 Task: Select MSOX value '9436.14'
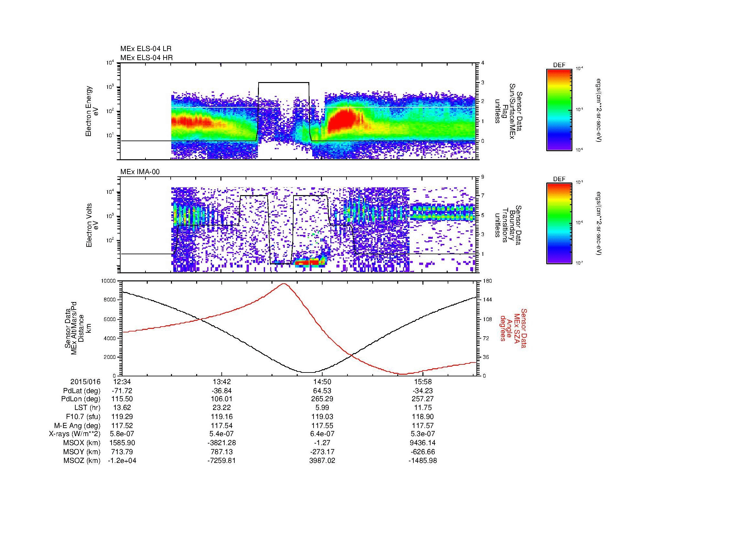click(x=423, y=443)
